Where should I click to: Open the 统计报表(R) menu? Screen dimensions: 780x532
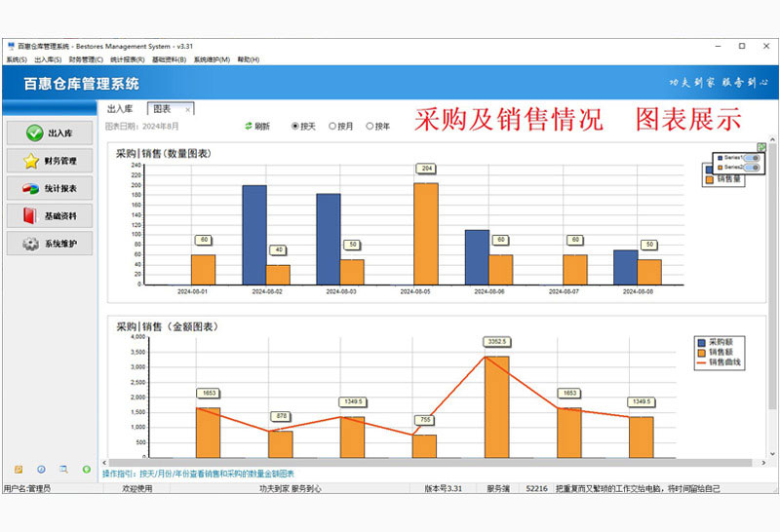pos(128,59)
